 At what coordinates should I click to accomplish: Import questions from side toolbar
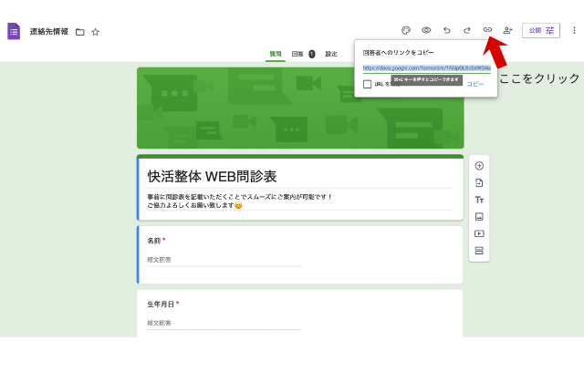tap(479, 182)
